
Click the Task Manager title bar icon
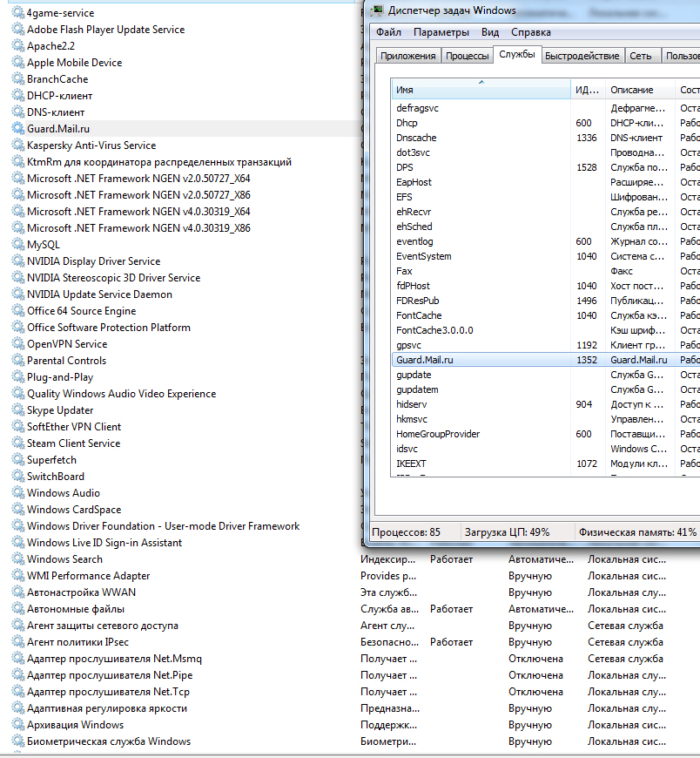pyautogui.click(x=377, y=10)
